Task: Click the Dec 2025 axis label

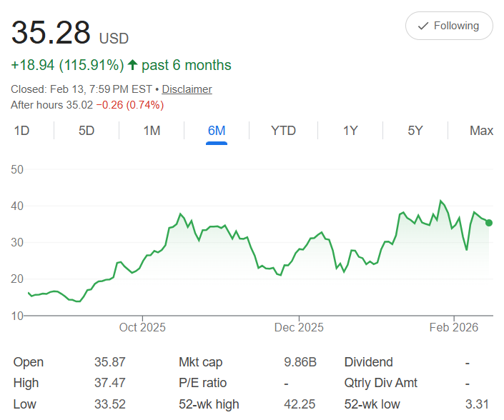Action: [299, 328]
